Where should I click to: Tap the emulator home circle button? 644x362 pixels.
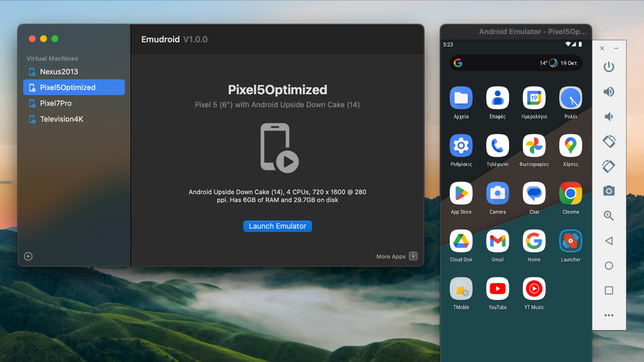coord(609,265)
